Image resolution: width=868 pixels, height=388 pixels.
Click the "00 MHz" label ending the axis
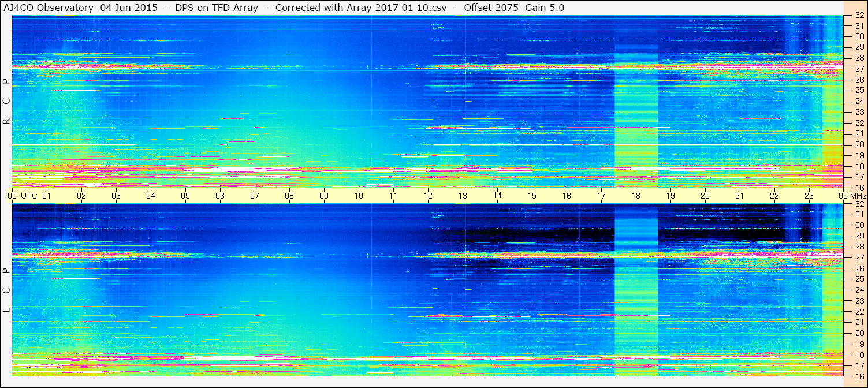coord(851,196)
